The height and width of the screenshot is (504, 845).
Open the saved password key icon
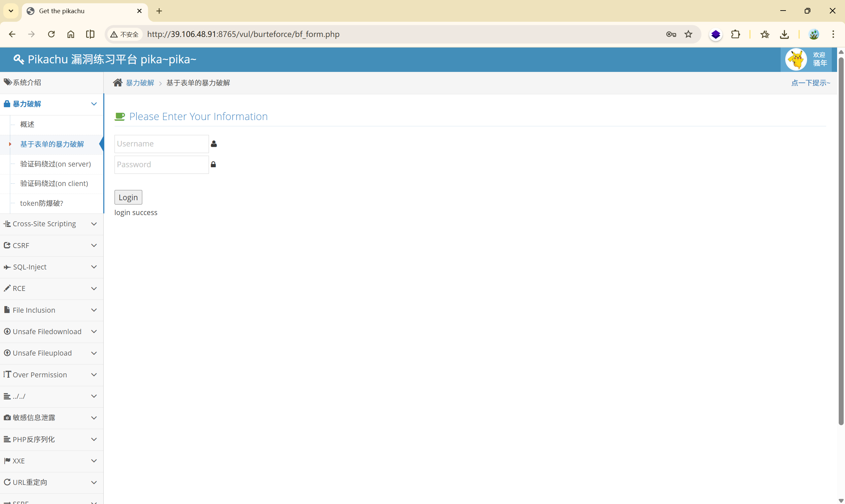coord(671,34)
